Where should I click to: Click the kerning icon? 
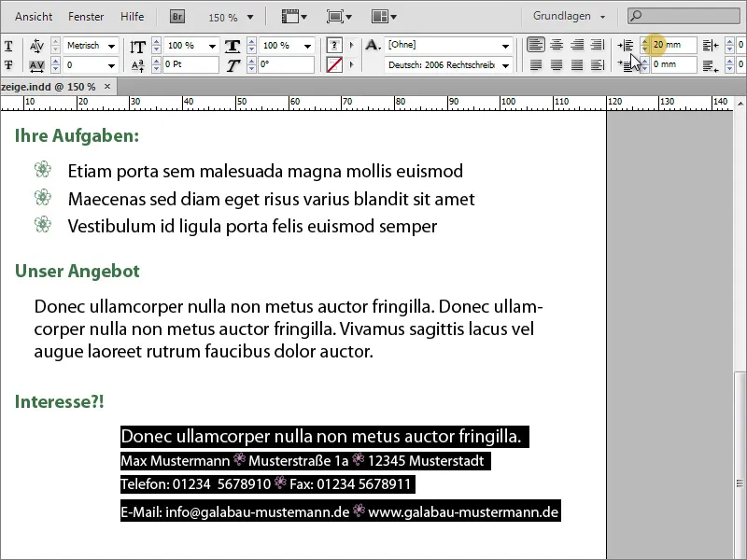click(x=36, y=46)
